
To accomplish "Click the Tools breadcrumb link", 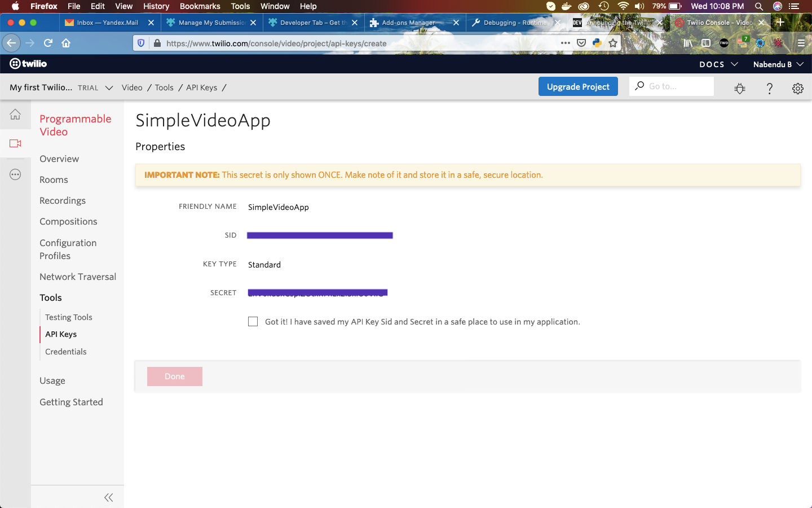I will click(x=164, y=87).
